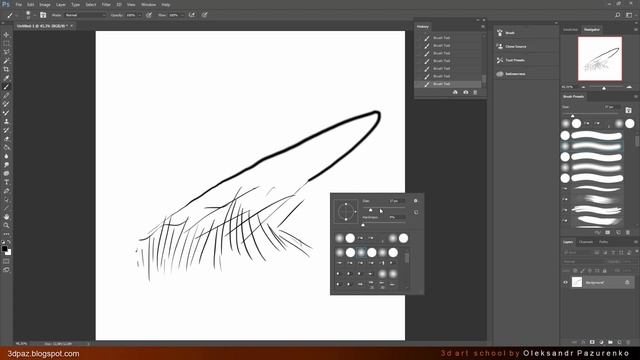Click the Size value field in brush popup
This screenshot has height=360, width=640.
tap(397, 201)
